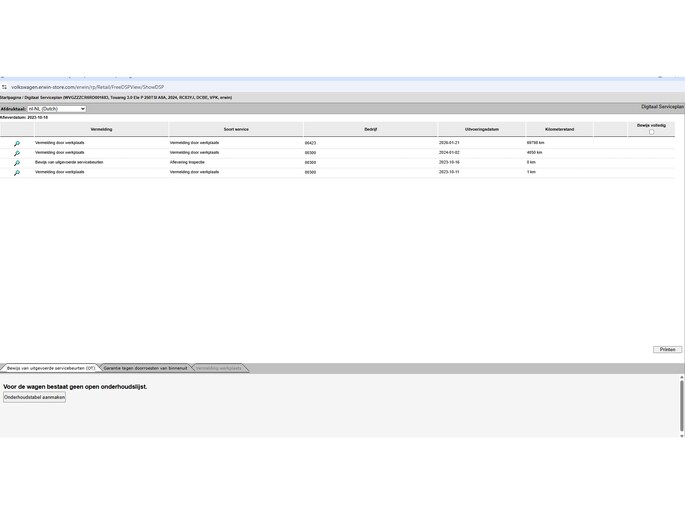Open magnifier for the 2023-10-11 entry
Image resolution: width=685 pixels, height=514 pixels.
17,173
